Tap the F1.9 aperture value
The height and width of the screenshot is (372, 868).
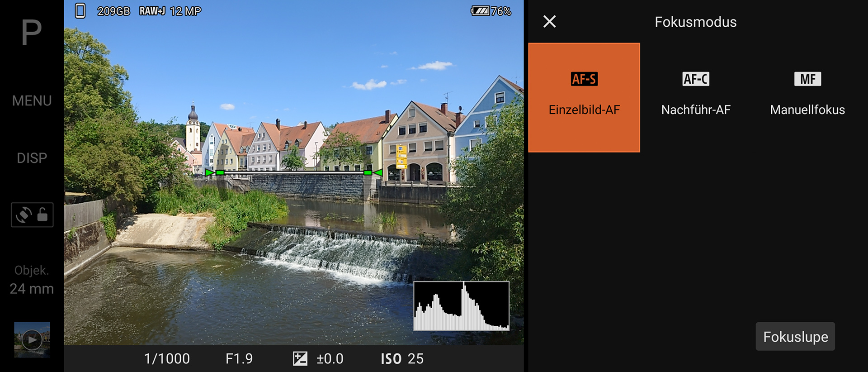[239, 359]
